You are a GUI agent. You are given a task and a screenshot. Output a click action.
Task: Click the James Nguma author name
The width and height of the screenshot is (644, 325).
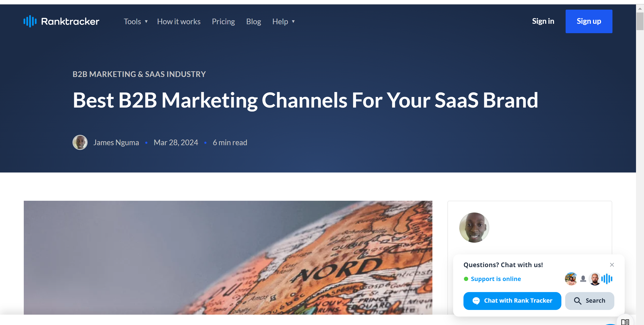[x=116, y=142]
